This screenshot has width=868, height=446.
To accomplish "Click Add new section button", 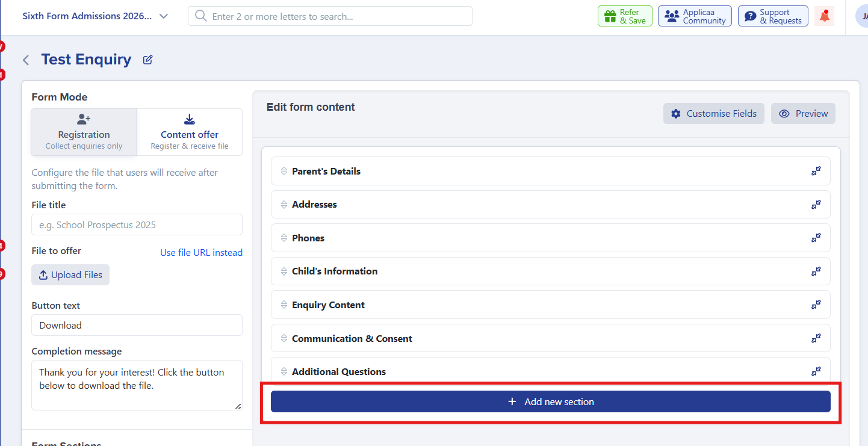I will (x=551, y=401).
